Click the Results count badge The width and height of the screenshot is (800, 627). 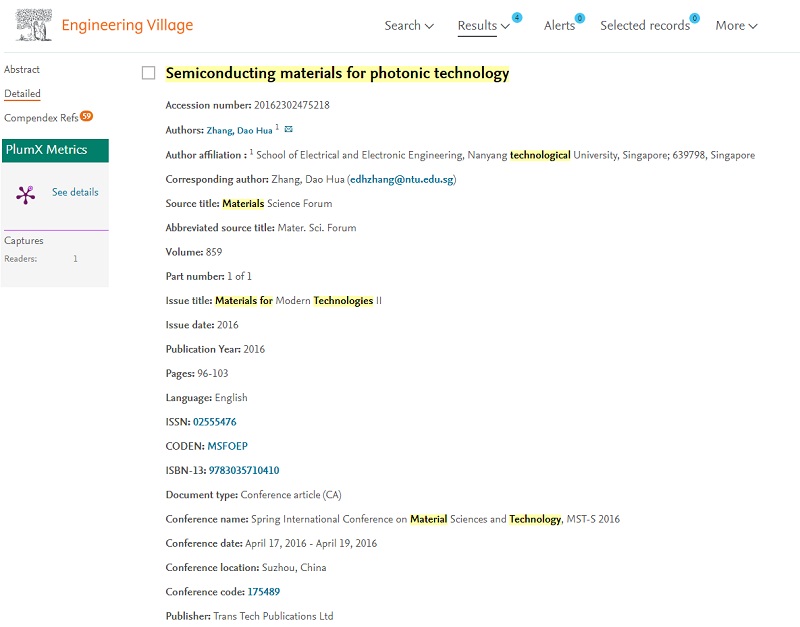517,18
